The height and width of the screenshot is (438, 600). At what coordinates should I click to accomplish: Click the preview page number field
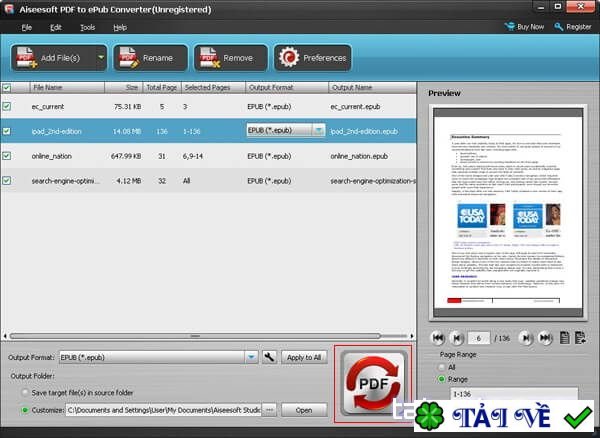coord(478,338)
